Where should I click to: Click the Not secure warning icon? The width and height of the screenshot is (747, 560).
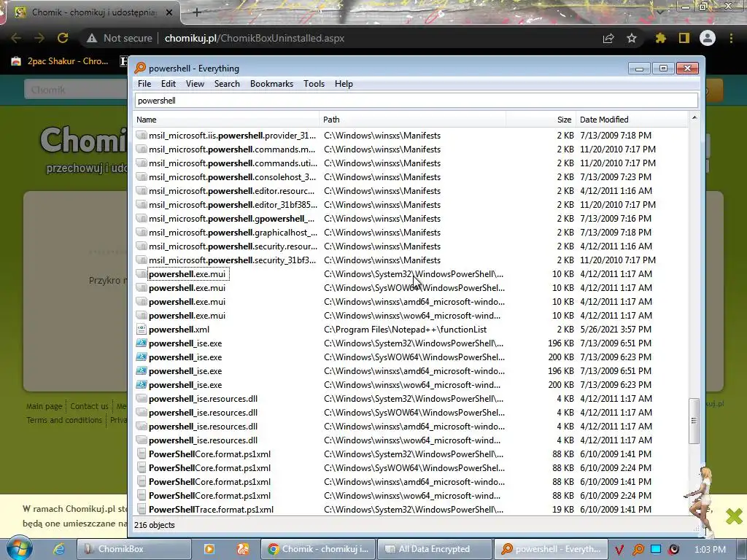pos(92,38)
